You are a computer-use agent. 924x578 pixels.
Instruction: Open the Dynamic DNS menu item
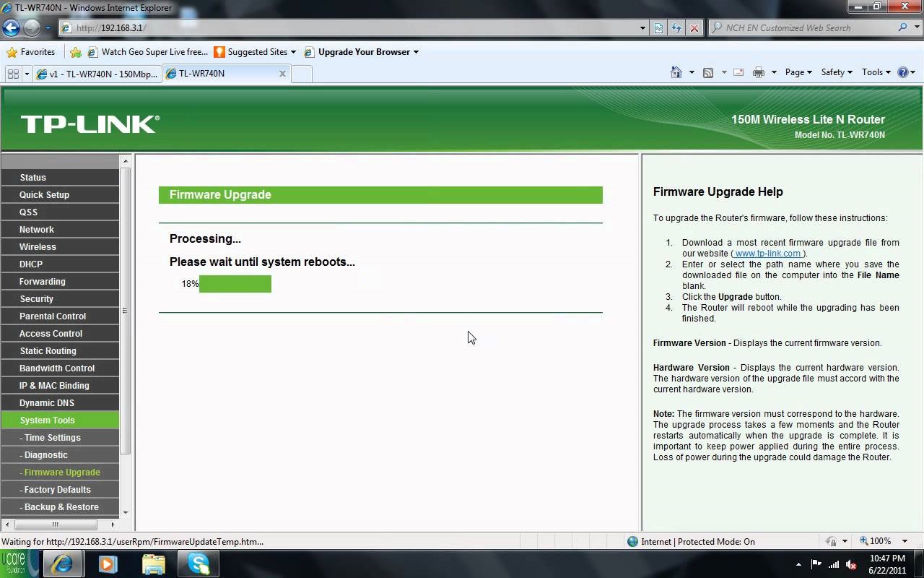pos(60,402)
